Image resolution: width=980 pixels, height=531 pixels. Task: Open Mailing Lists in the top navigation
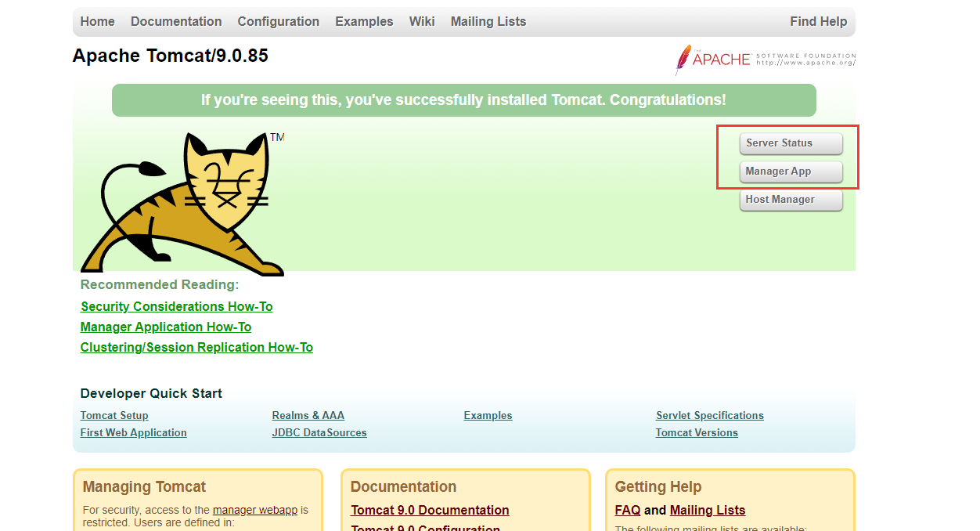[x=488, y=21]
